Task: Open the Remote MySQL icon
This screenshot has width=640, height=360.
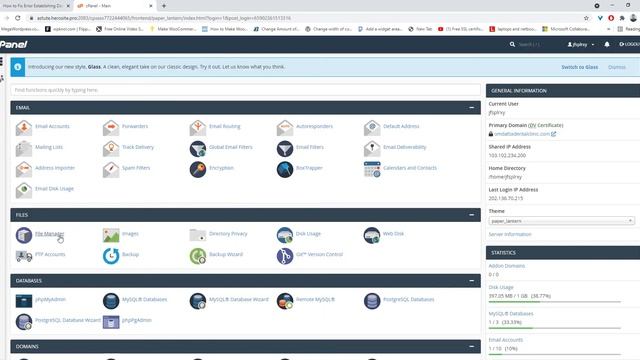Action: [x=284, y=301]
